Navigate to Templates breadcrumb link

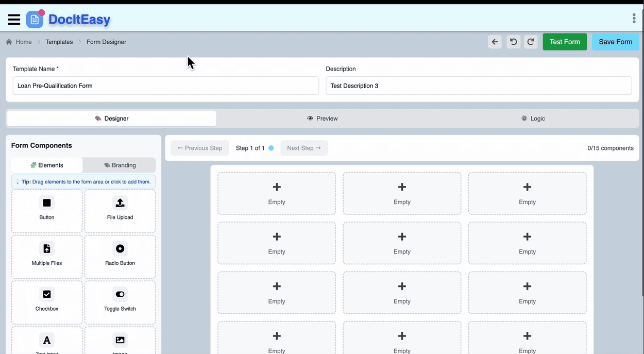point(59,42)
